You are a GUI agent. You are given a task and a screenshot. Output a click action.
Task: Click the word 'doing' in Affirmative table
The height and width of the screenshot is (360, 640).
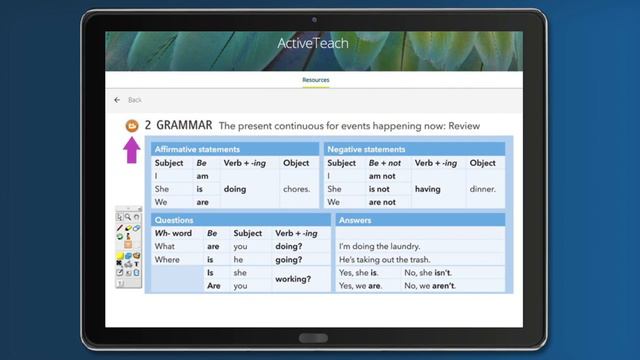pyautogui.click(x=235, y=189)
